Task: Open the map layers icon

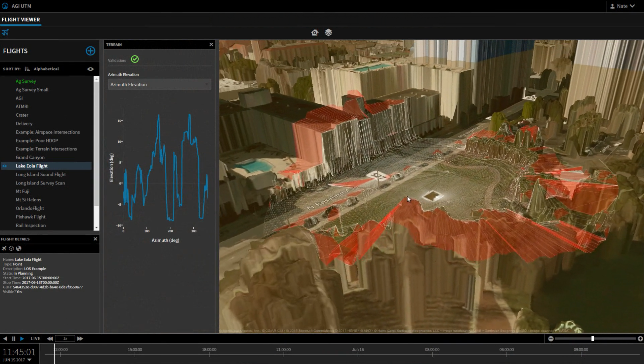Action: tap(328, 32)
